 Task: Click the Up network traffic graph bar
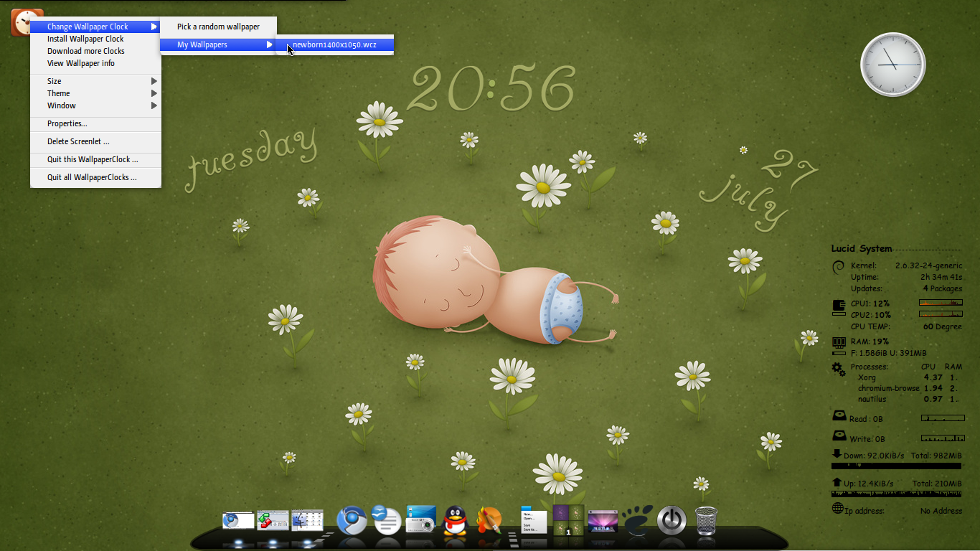pos(897,494)
